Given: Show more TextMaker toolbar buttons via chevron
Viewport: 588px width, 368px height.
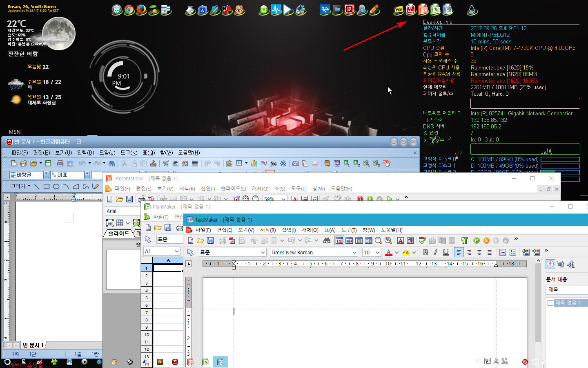Looking at the screenshot, I should coord(516,238).
